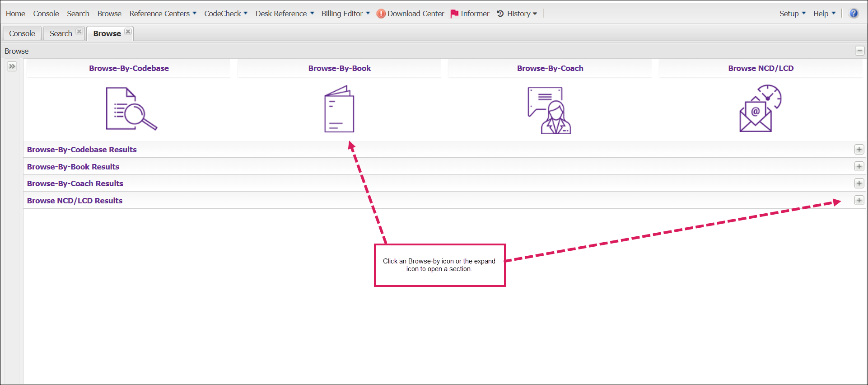
Task: Open the History dropdown menu
Action: click(x=517, y=14)
